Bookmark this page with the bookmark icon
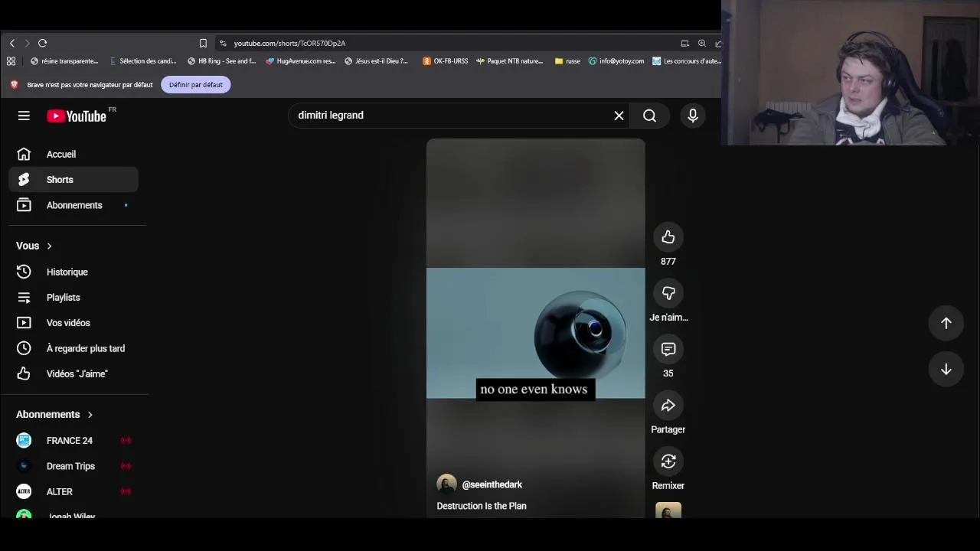 pyautogui.click(x=203, y=44)
